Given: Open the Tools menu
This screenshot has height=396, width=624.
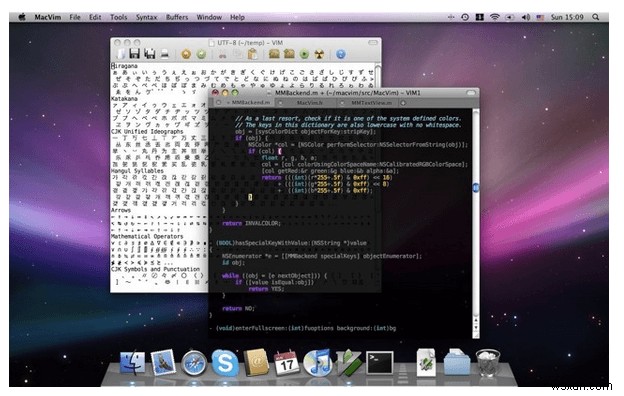Looking at the screenshot, I should point(119,17).
